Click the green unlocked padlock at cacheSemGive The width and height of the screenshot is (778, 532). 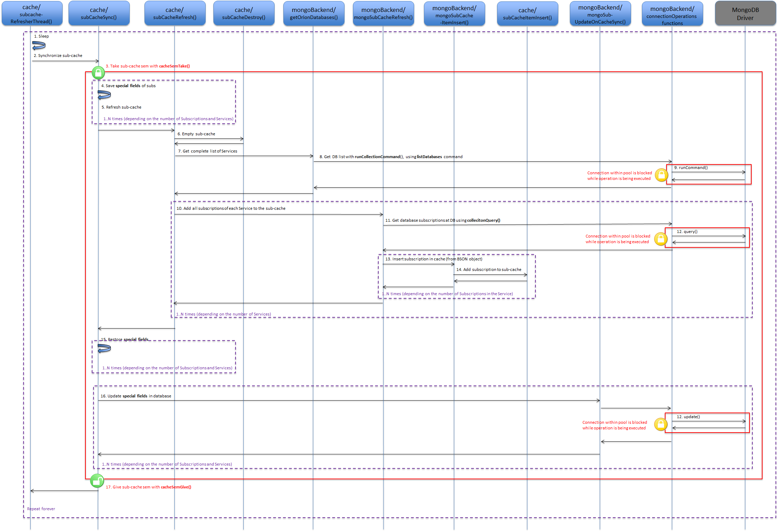point(97,480)
